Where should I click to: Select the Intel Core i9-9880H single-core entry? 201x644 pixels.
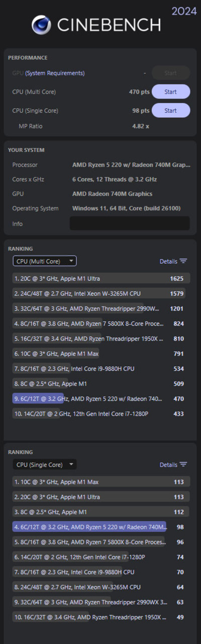[x=102, y=572]
